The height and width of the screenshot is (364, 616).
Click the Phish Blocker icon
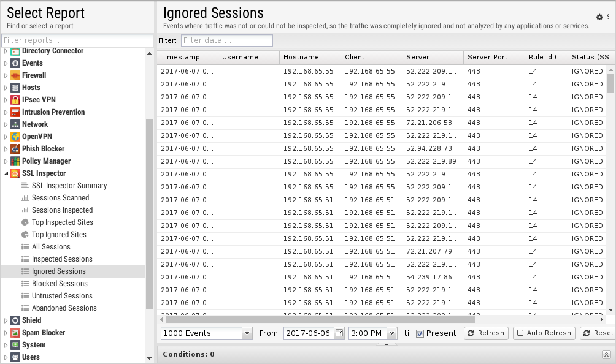pyautogui.click(x=15, y=149)
